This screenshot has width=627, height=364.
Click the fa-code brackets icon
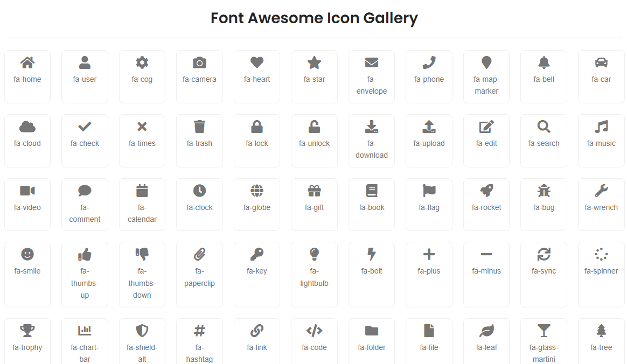pyautogui.click(x=314, y=331)
